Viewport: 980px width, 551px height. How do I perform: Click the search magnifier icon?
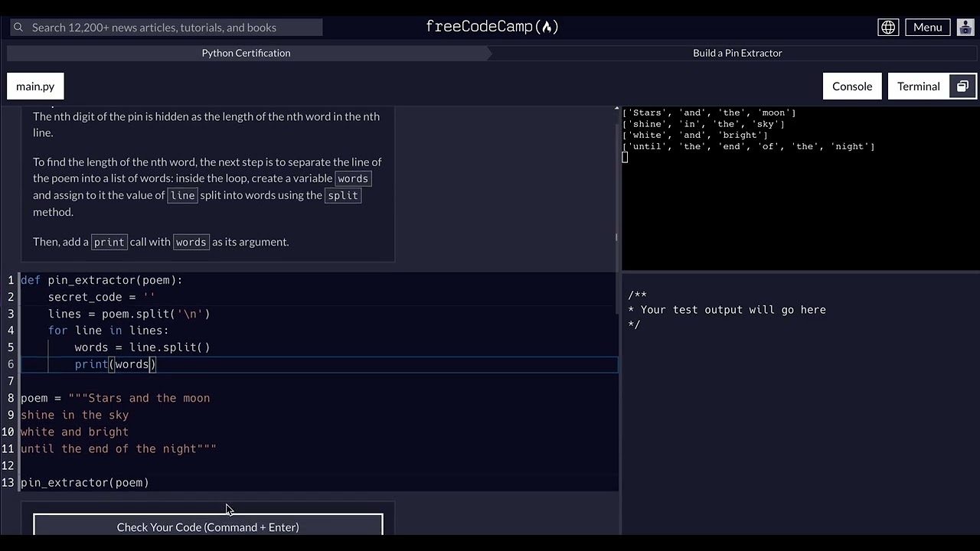[x=18, y=28]
